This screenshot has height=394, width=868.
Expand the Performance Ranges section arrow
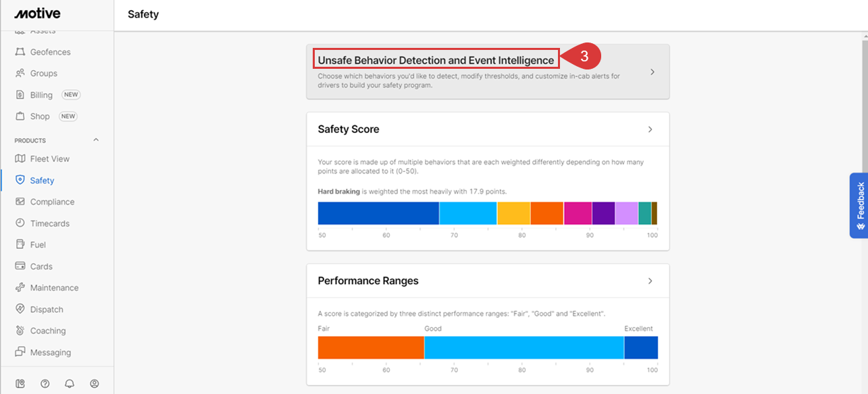point(650,281)
